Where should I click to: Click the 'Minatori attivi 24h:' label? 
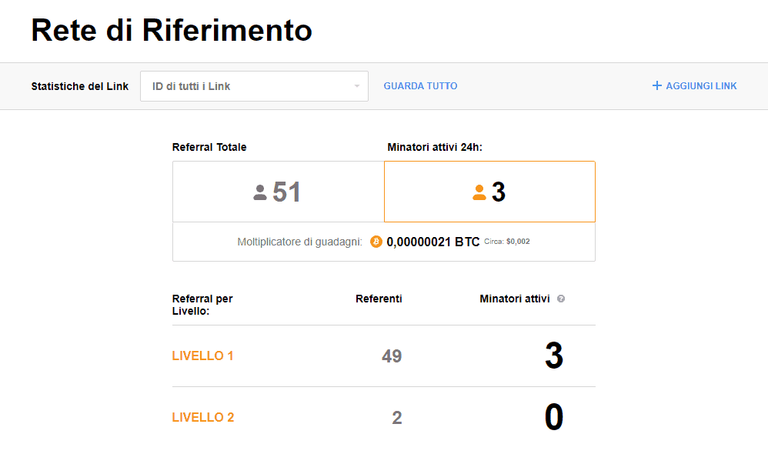[x=434, y=147]
